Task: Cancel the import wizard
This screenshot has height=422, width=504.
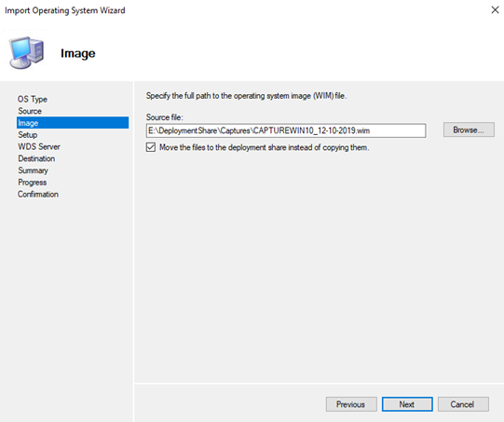Action: coord(463,404)
